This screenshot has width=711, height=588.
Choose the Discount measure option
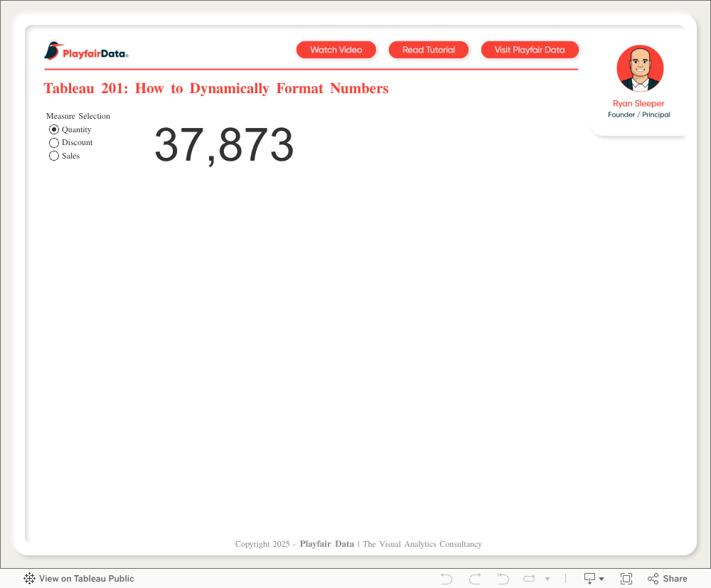[54, 143]
